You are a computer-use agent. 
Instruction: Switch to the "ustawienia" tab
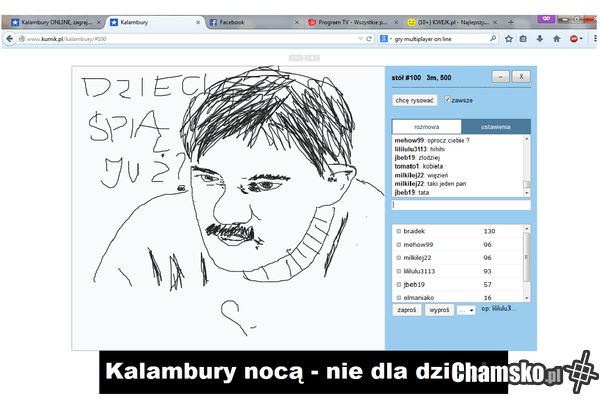(496, 127)
